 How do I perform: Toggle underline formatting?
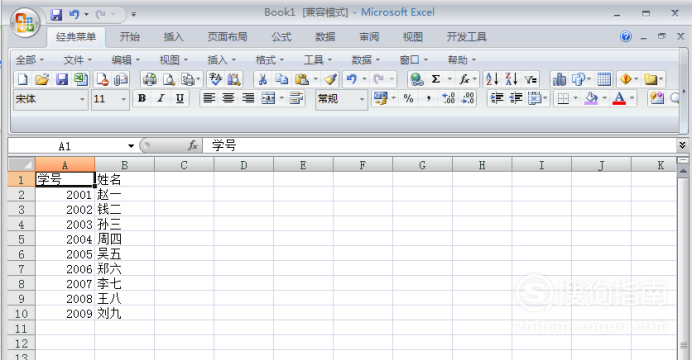(x=180, y=98)
